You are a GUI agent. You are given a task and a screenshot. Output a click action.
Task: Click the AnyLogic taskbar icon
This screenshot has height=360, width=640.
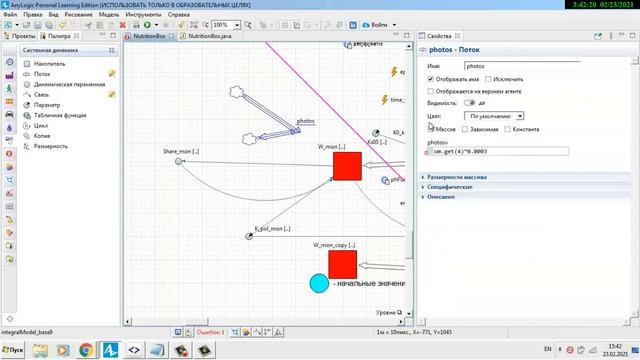click(x=110, y=350)
